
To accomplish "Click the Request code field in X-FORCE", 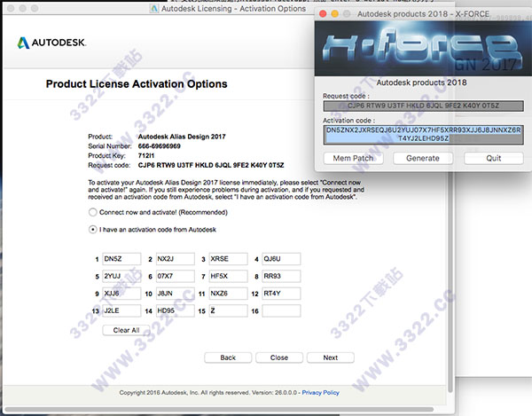I will pyautogui.click(x=424, y=106).
